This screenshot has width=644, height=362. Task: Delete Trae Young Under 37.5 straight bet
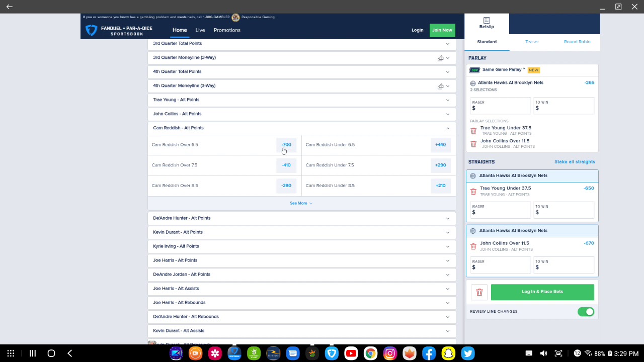click(x=473, y=191)
